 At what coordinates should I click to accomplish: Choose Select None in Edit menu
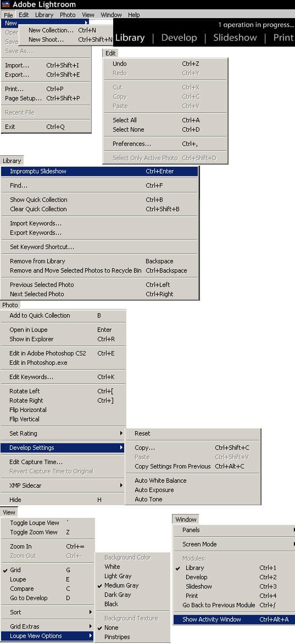165,129
